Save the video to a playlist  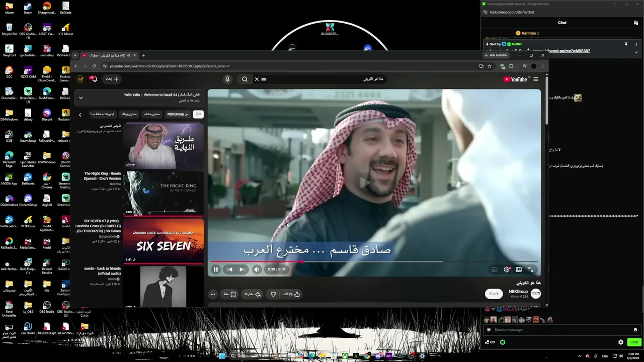(x=230, y=294)
